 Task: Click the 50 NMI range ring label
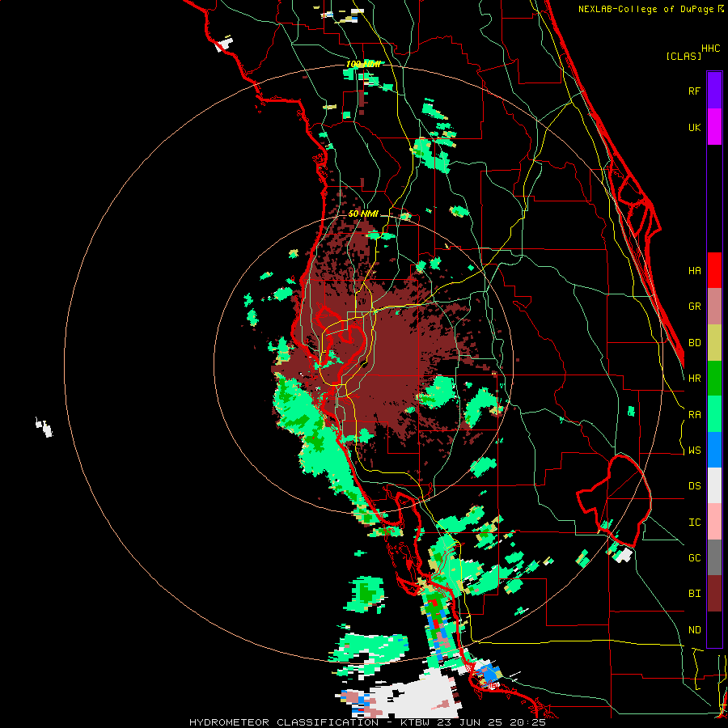coord(363,214)
